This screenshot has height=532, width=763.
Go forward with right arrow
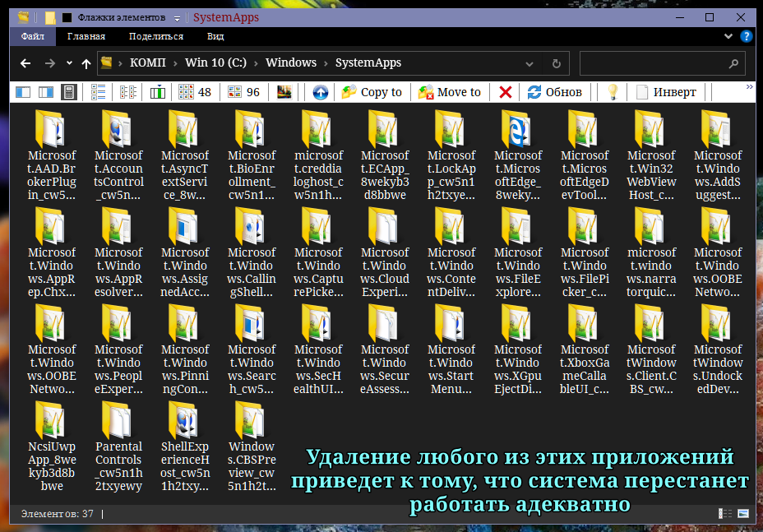coord(49,63)
